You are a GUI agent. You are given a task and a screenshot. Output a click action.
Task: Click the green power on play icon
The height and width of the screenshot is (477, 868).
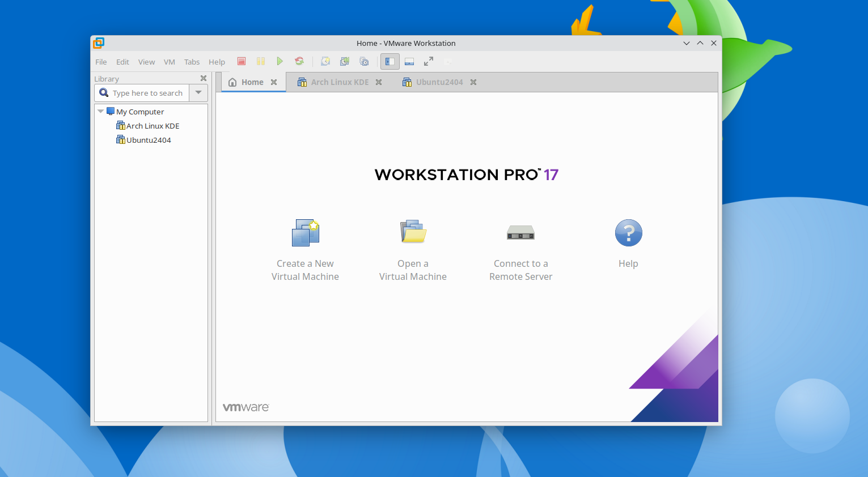coord(280,61)
